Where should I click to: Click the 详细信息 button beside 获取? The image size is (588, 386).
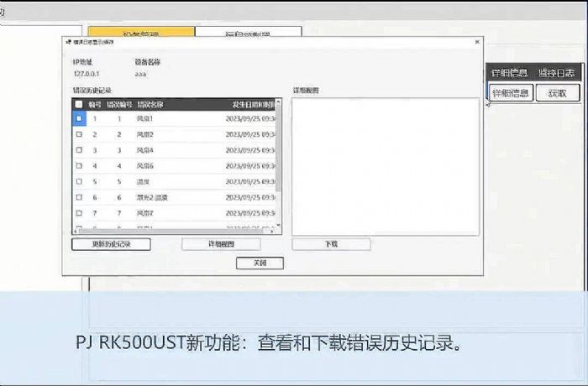pyautogui.click(x=511, y=93)
